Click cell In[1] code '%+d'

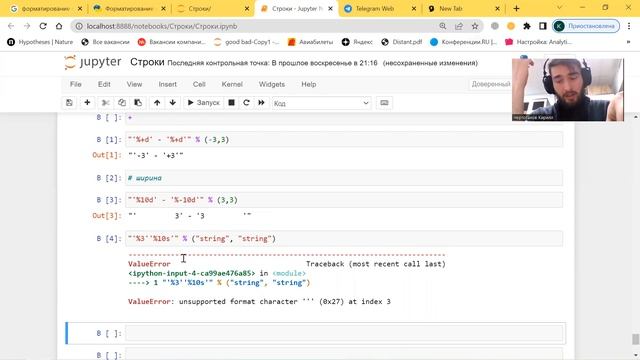pyautogui.click(x=344, y=140)
